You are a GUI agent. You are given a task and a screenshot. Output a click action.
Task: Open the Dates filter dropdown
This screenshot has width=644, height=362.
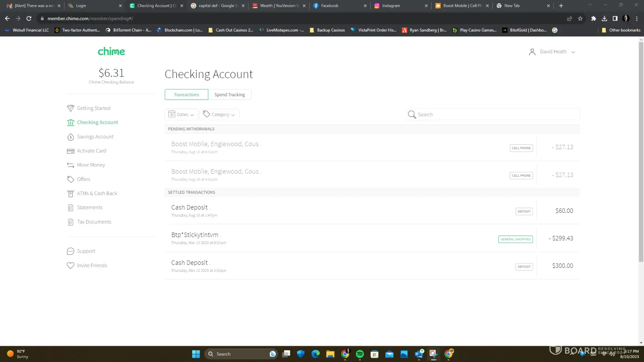pos(181,114)
